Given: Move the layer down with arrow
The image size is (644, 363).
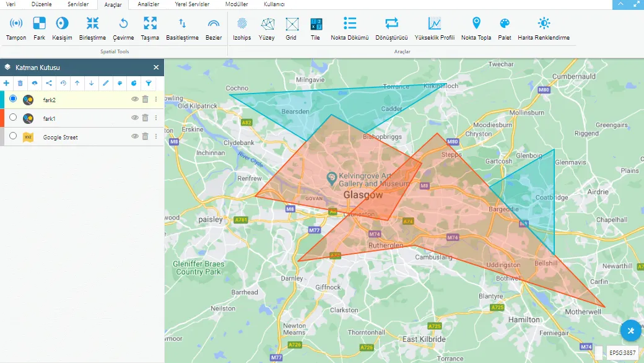Looking at the screenshot, I should coord(92,84).
